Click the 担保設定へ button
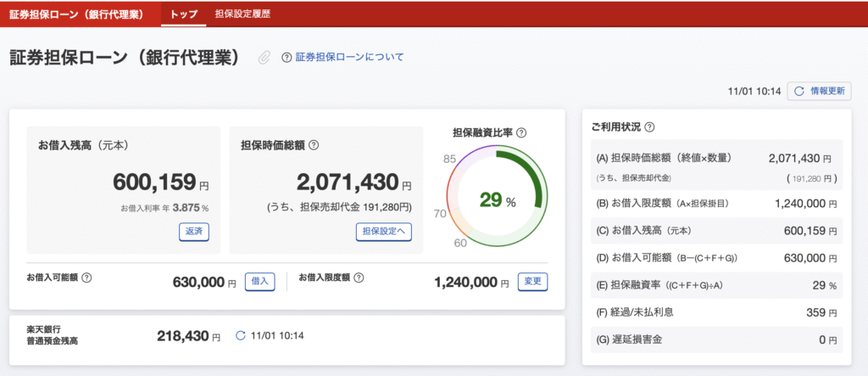The width and height of the screenshot is (868, 376). (383, 231)
